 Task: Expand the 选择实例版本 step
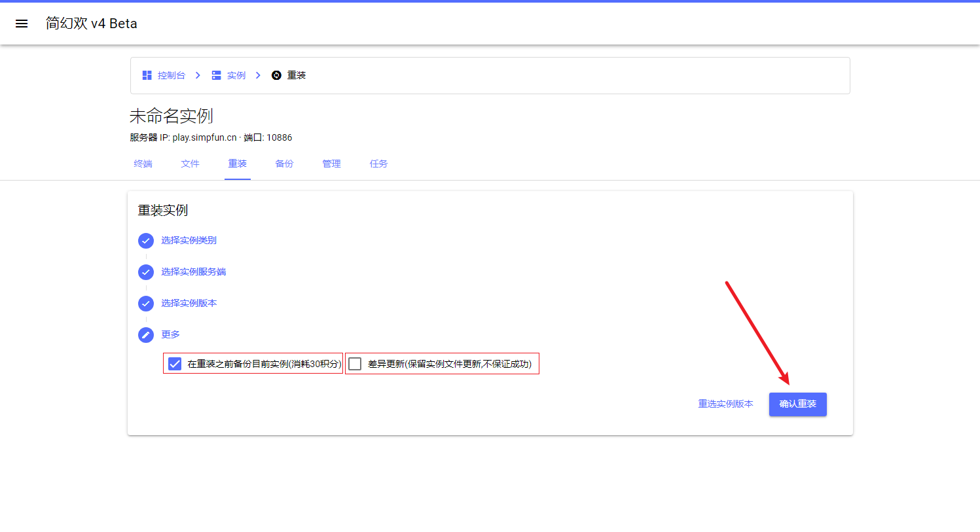tap(189, 303)
